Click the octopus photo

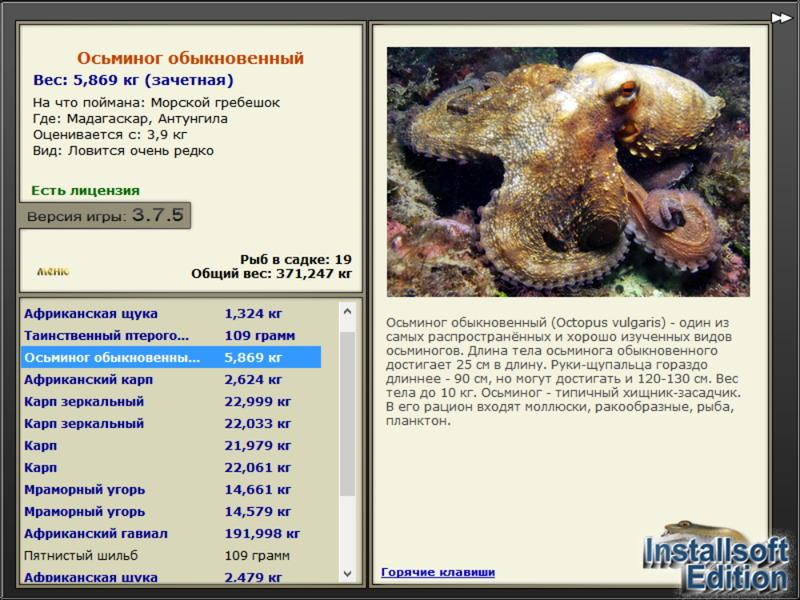tap(568, 172)
